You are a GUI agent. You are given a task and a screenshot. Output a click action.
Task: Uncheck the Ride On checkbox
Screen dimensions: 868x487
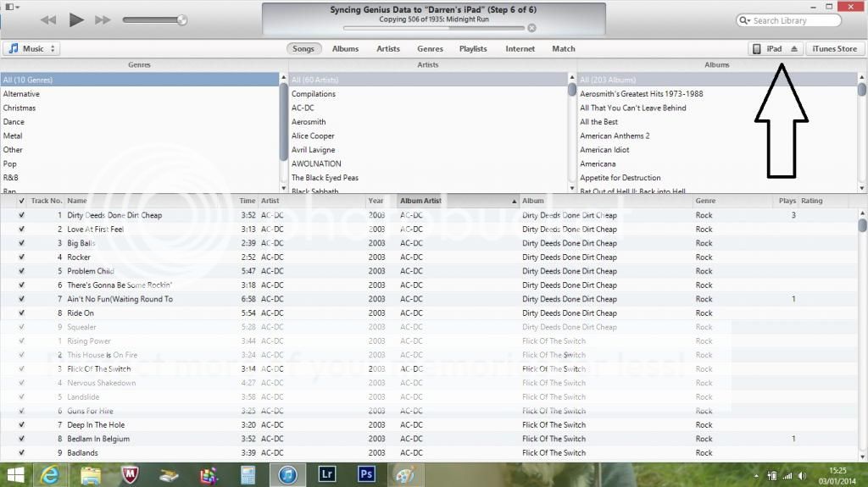click(x=21, y=313)
